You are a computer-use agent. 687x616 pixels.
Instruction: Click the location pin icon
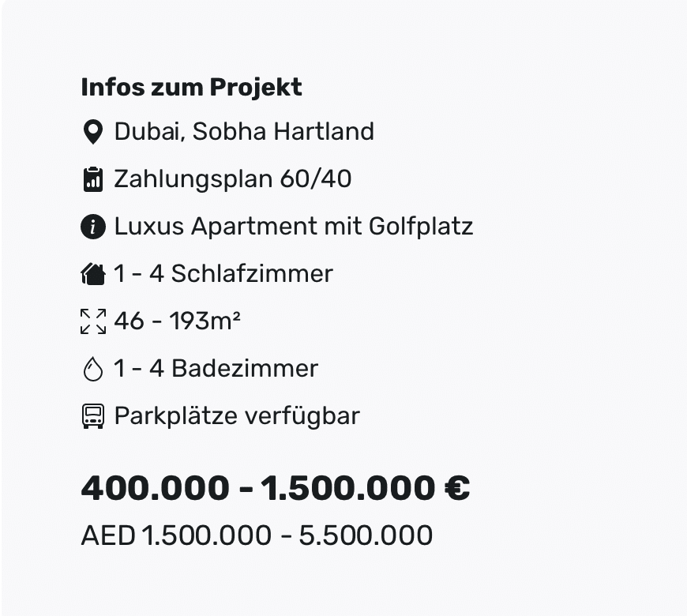[93, 132]
